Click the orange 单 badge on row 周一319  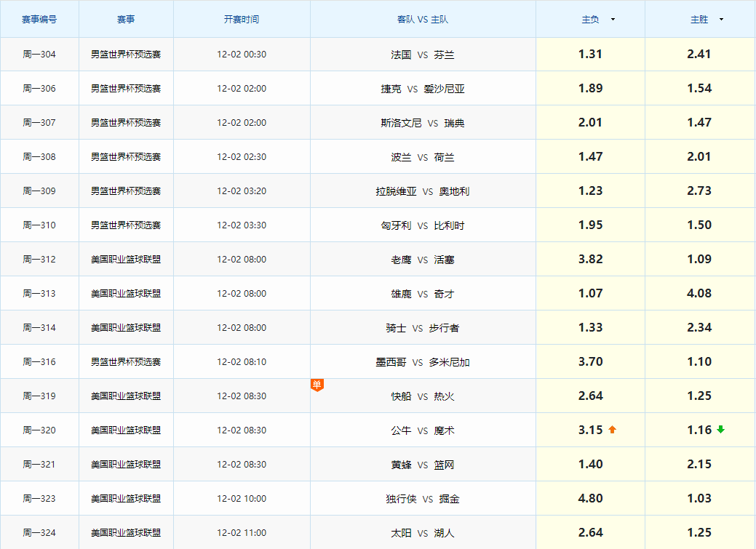coord(317,385)
